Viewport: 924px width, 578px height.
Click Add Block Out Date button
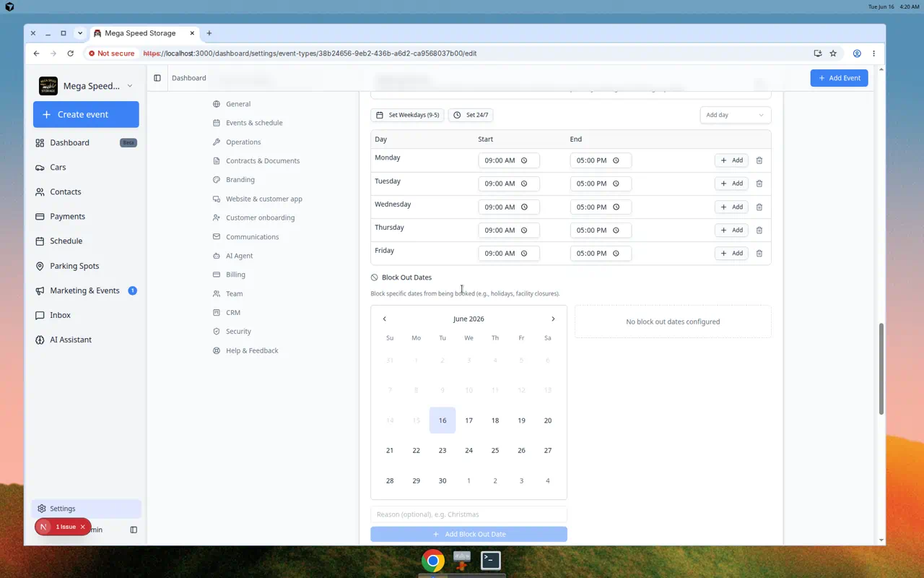coord(468,534)
